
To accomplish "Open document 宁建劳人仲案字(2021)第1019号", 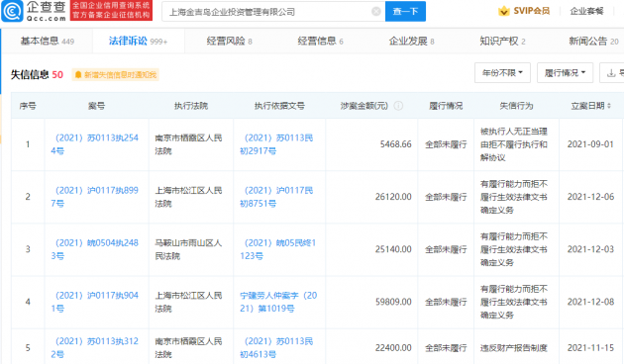I will [x=278, y=302].
